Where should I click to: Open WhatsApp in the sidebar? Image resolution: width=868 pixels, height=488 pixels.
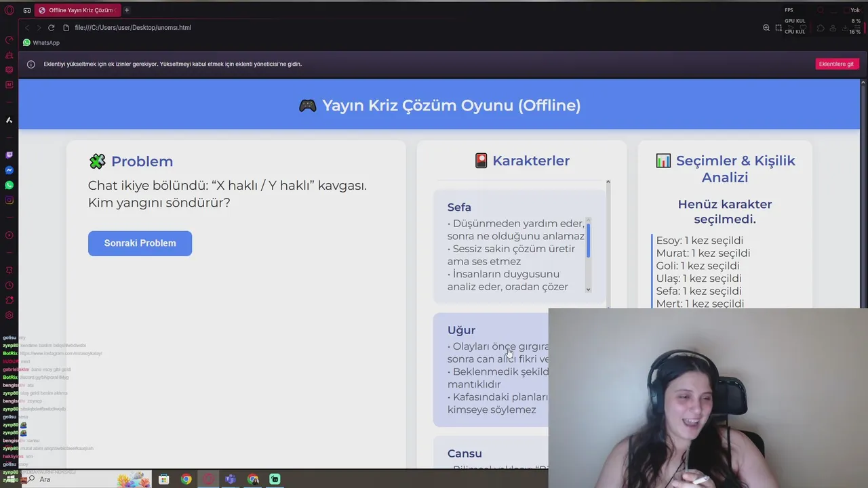(x=9, y=185)
